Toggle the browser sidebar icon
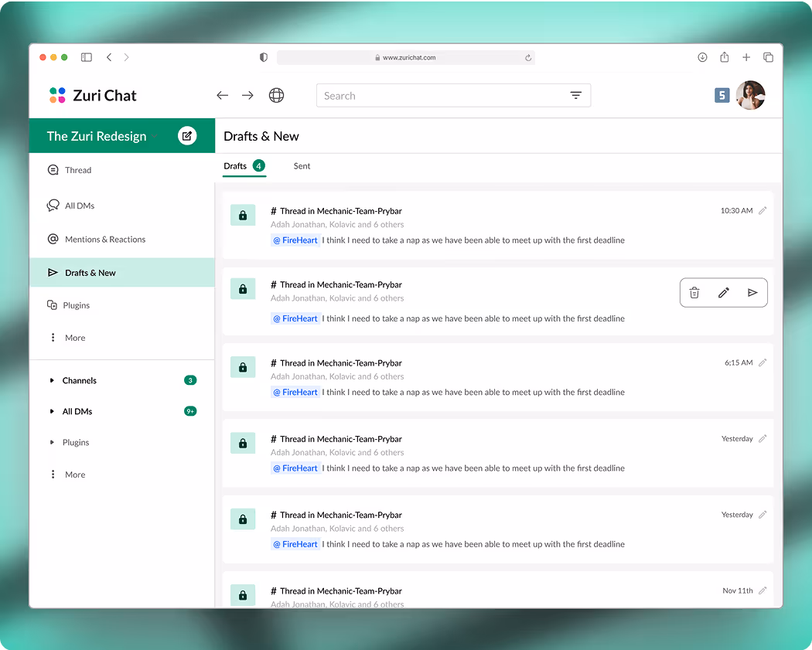The height and width of the screenshot is (650, 812). [x=87, y=57]
